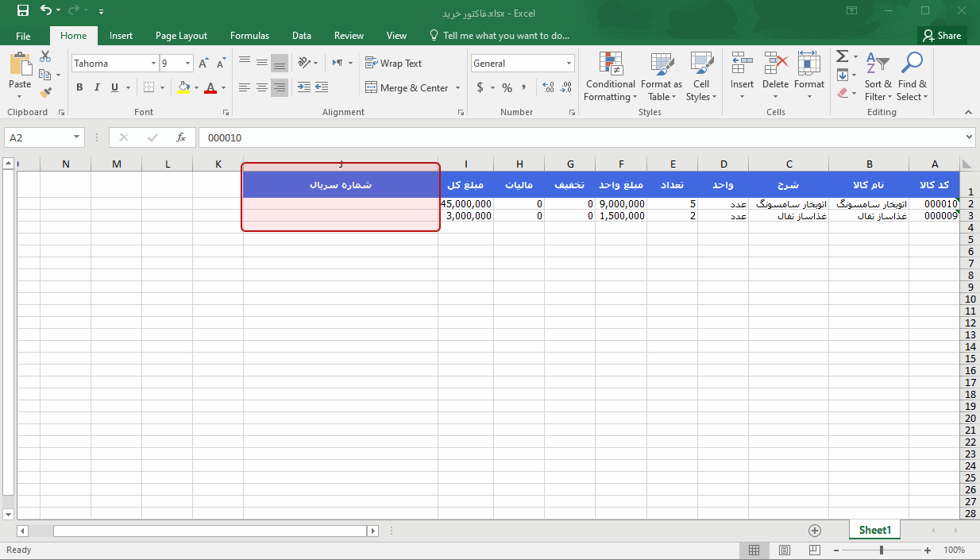Toggle Bold formatting
980x560 pixels.
[79, 87]
